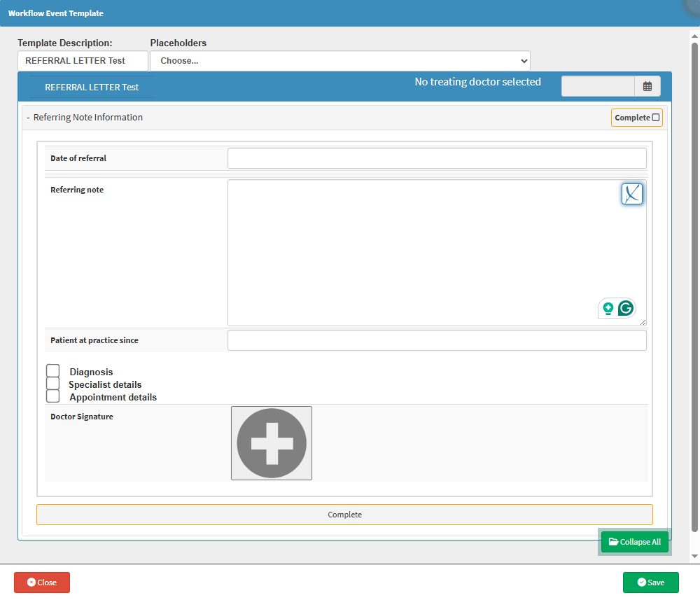Image resolution: width=700 pixels, height=600 pixels.
Task: Click the handwriting icon in Referring note
Action: pos(632,194)
